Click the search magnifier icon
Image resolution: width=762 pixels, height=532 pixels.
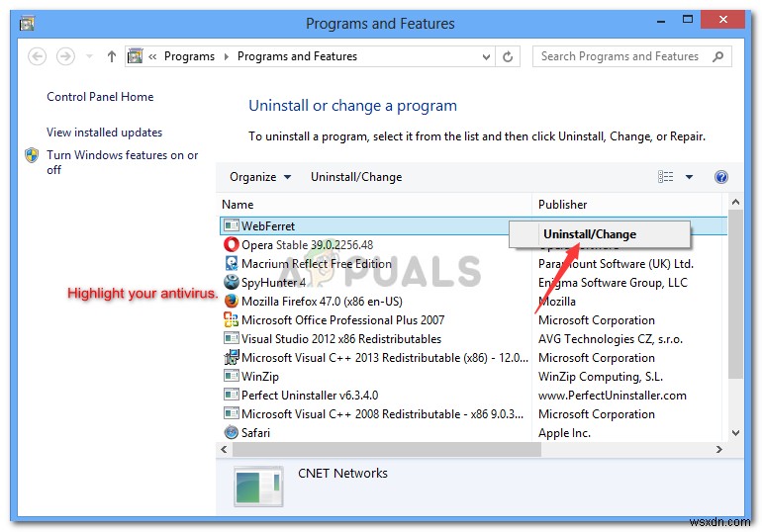pyautogui.click(x=717, y=56)
